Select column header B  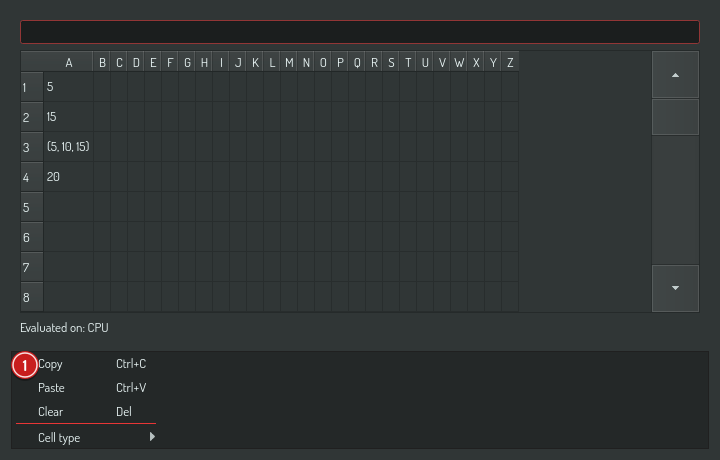(x=102, y=62)
